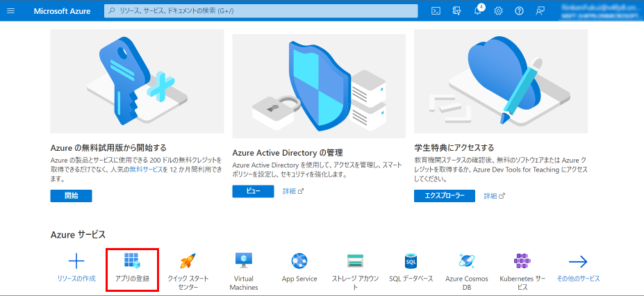Open 詳細 link next to ビュー

293,191
